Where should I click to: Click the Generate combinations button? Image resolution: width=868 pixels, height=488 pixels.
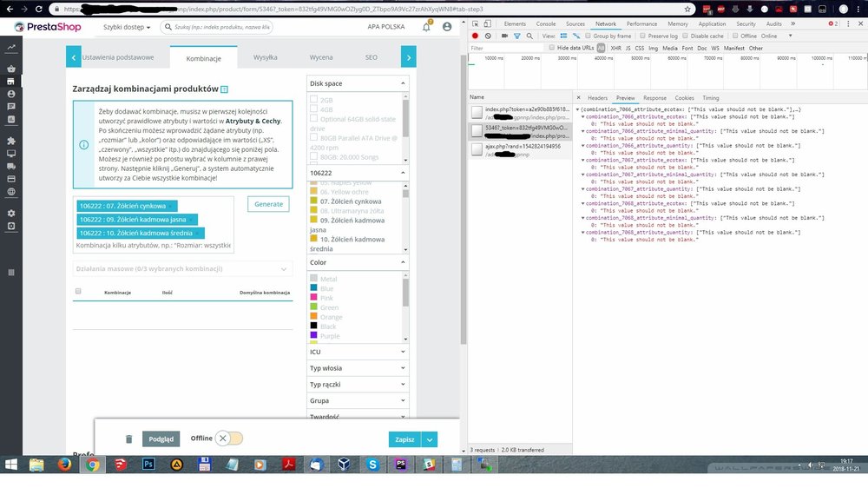[x=268, y=204]
